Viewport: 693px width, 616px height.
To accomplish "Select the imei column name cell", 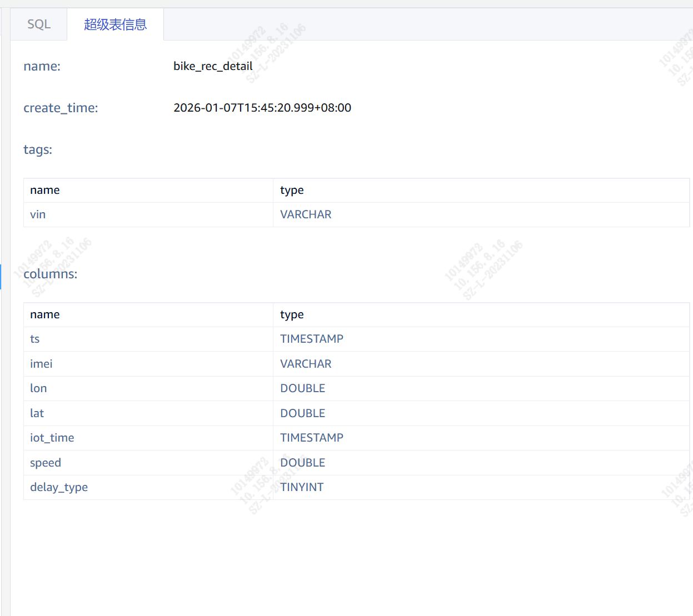I will coord(41,364).
